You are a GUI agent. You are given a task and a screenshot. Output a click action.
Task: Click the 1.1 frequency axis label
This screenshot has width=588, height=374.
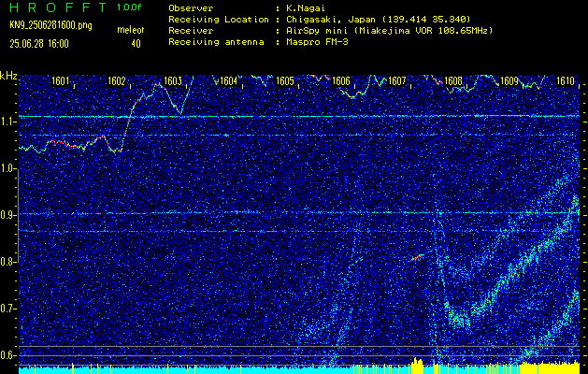click(7, 122)
